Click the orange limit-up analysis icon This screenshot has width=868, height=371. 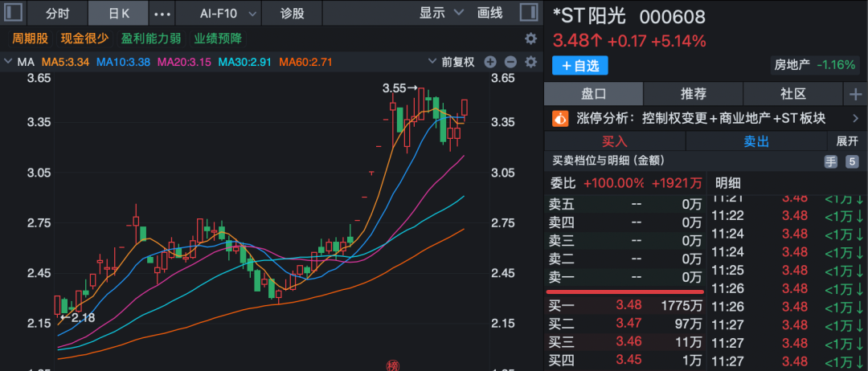point(561,119)
